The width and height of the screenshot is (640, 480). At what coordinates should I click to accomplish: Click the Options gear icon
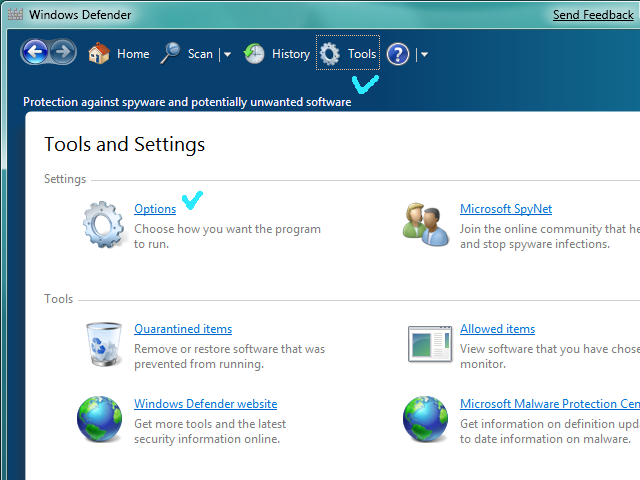pos(103,224)
